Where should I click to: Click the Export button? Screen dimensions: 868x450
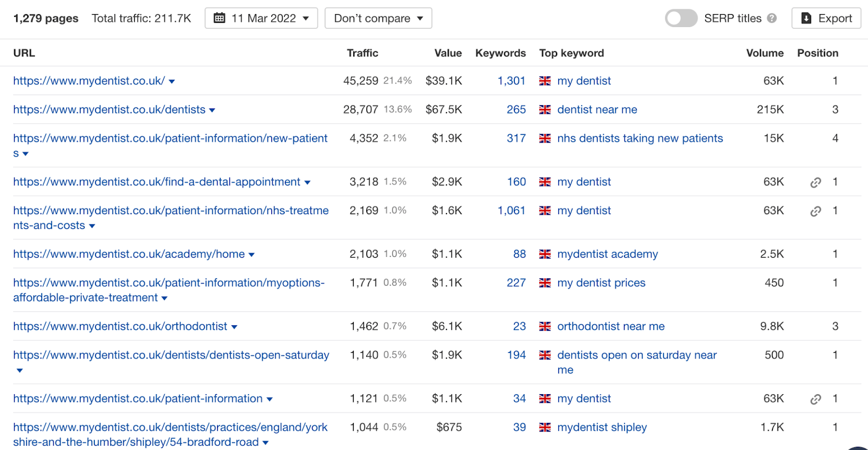(826, 18)
